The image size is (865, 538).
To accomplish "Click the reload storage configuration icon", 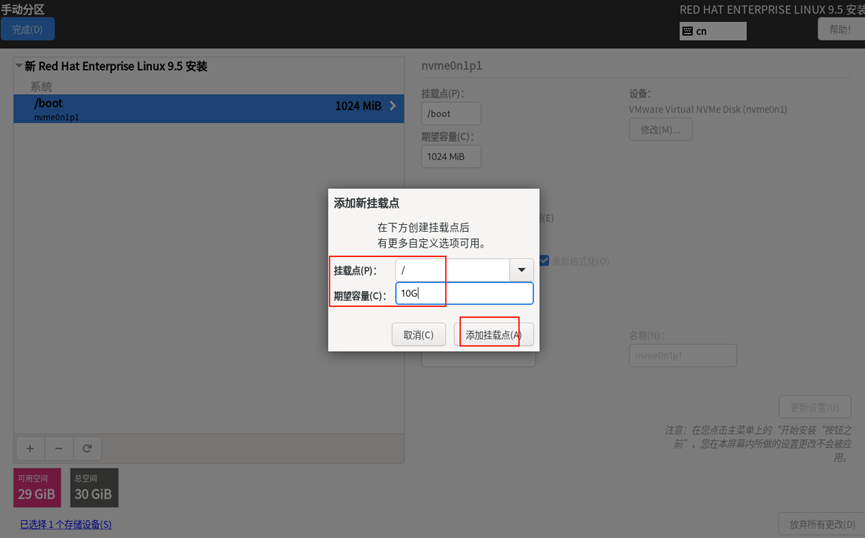I will [x=87, y=449].
